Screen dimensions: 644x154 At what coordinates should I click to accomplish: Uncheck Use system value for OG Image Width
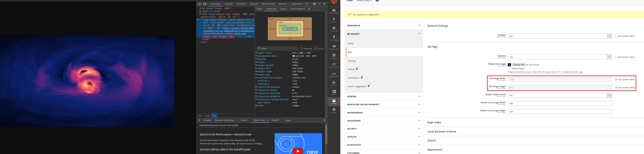[616, 79]
